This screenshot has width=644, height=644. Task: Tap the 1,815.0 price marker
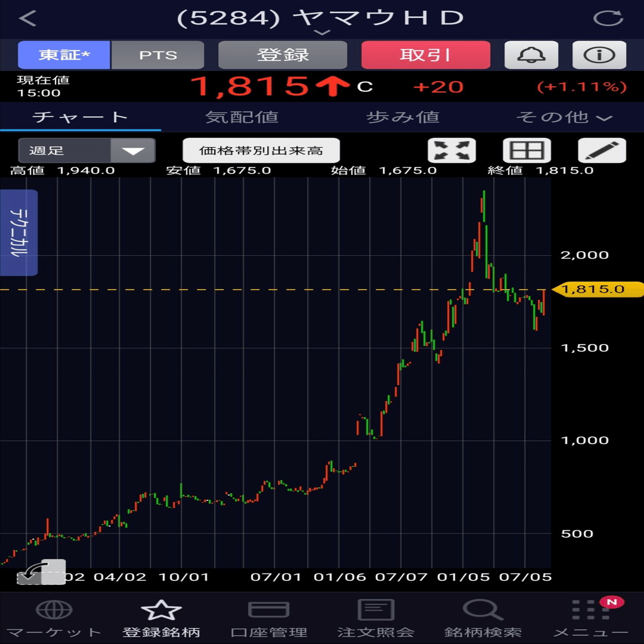597,289
